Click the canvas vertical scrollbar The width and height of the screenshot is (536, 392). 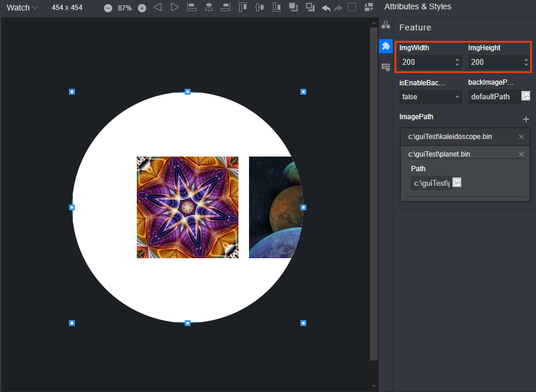[374, 193]
